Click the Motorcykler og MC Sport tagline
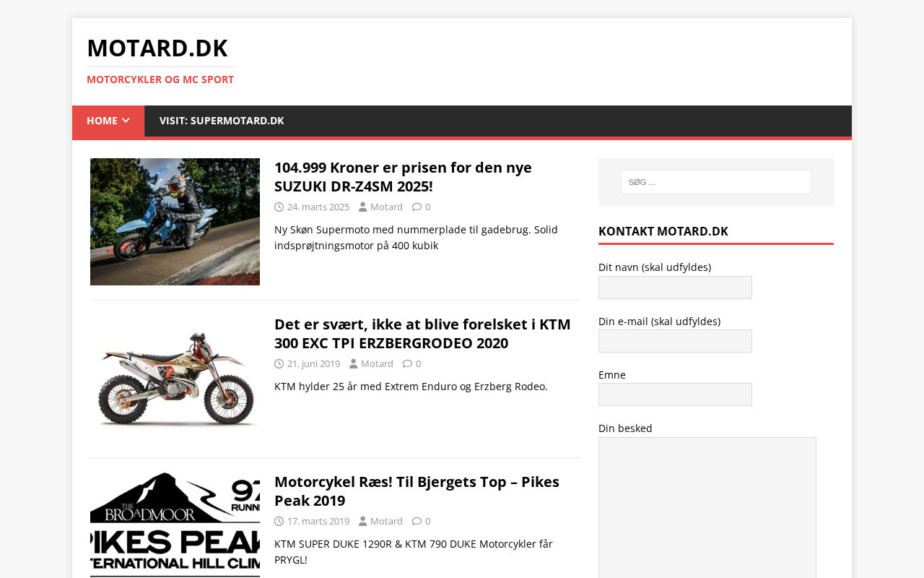 click(160, 79)
